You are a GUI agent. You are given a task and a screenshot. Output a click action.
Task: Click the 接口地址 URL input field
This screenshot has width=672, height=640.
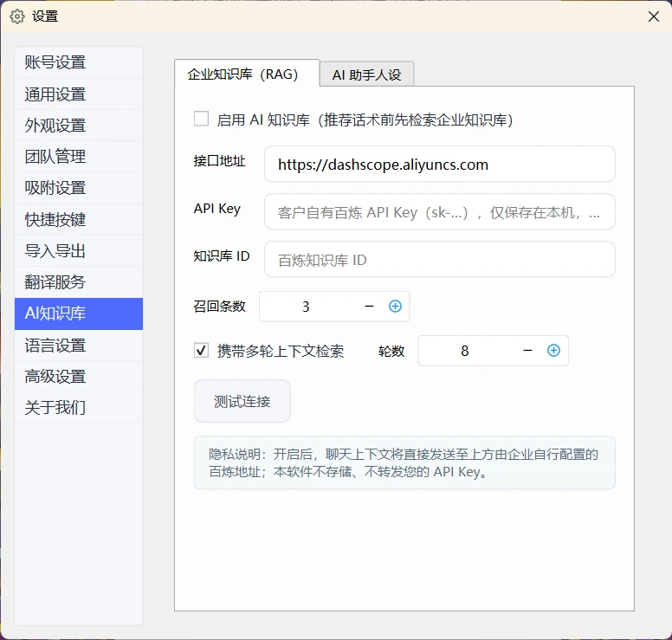click(440, 165)
